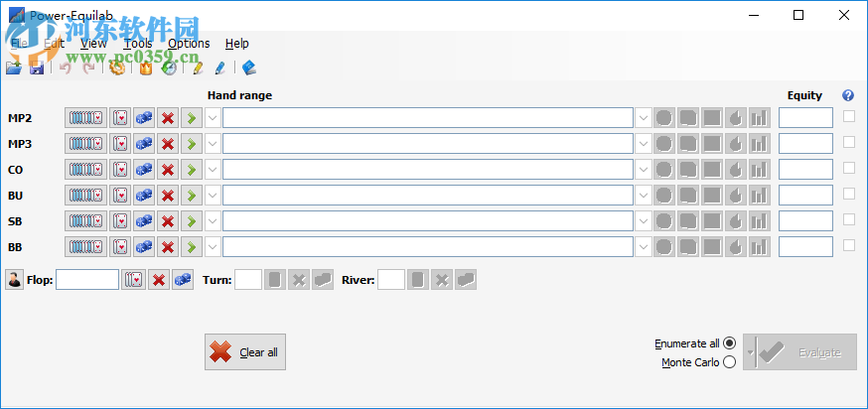
Task: Click into the SB hand range input field
Action: point(428,221)
